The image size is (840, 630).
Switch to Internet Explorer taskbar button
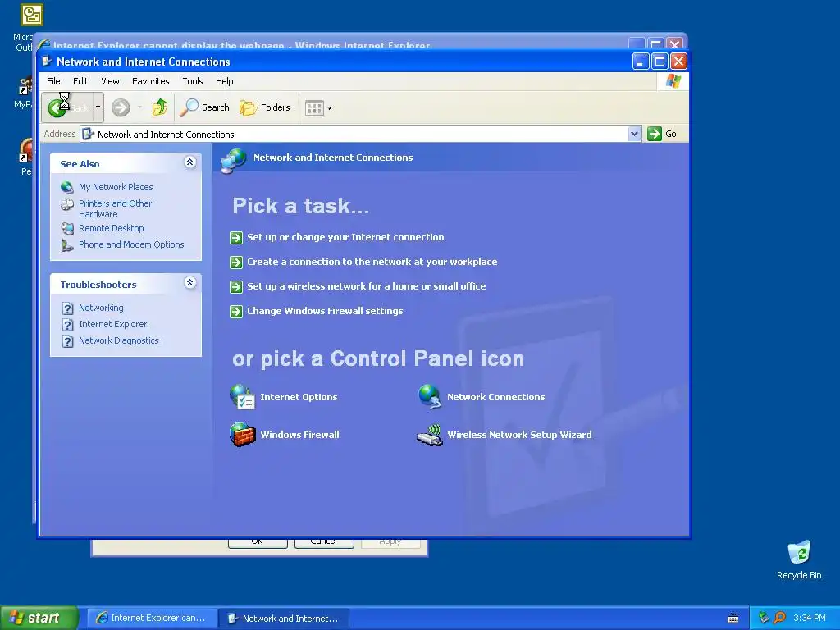coord(152,619)
